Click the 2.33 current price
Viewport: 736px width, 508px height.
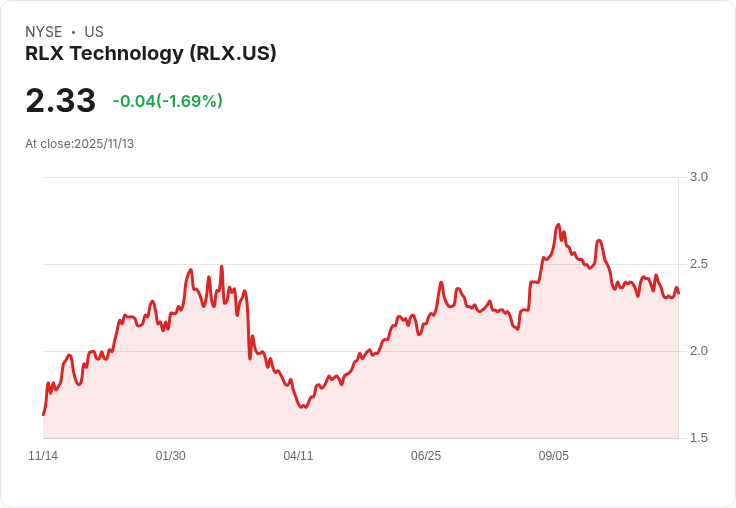tap(61, 100)
